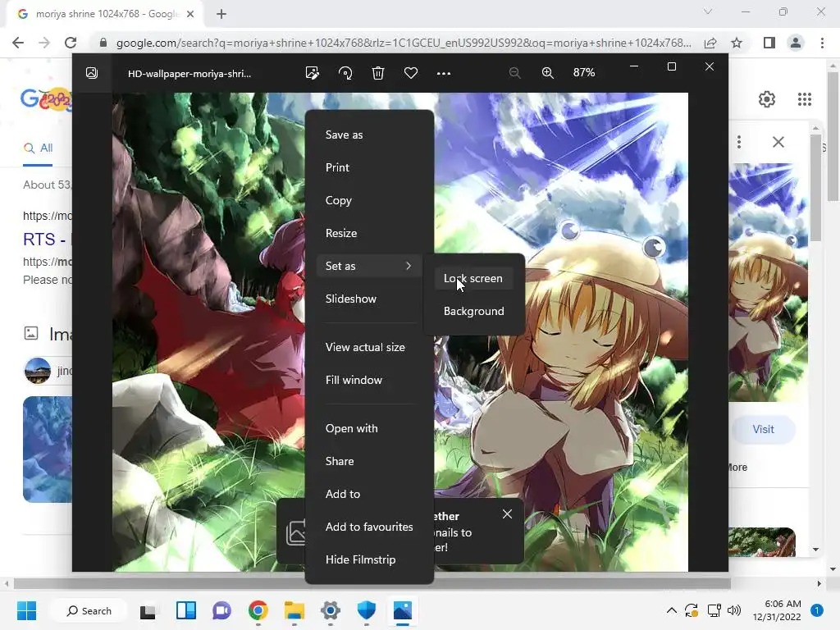
Task: Expand the Set as submenu arrow
Action: (x=409, y=266)
